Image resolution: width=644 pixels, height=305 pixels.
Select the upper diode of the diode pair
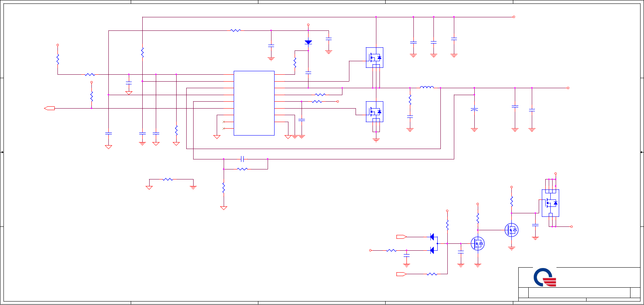(432, 237)
